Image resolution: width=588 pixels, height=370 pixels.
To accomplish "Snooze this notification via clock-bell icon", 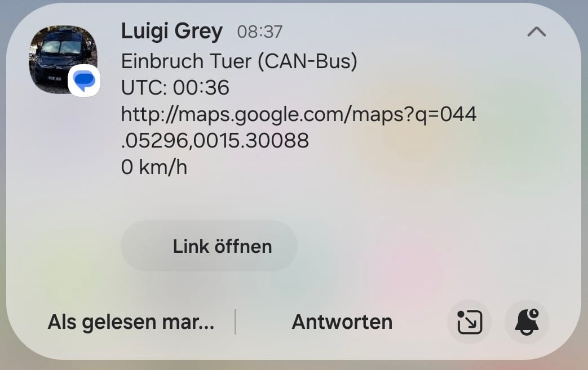I will coord(527,322).
